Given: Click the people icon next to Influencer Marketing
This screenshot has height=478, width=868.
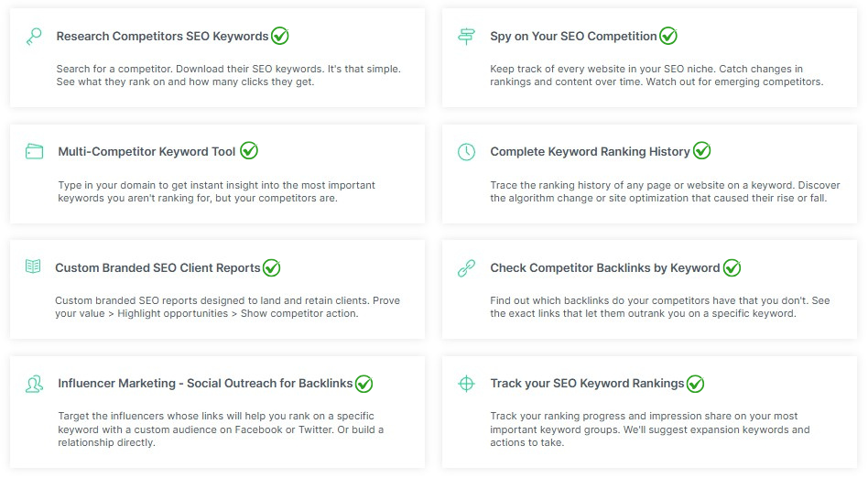Looking at the screenshot, I should pos(34,384).
